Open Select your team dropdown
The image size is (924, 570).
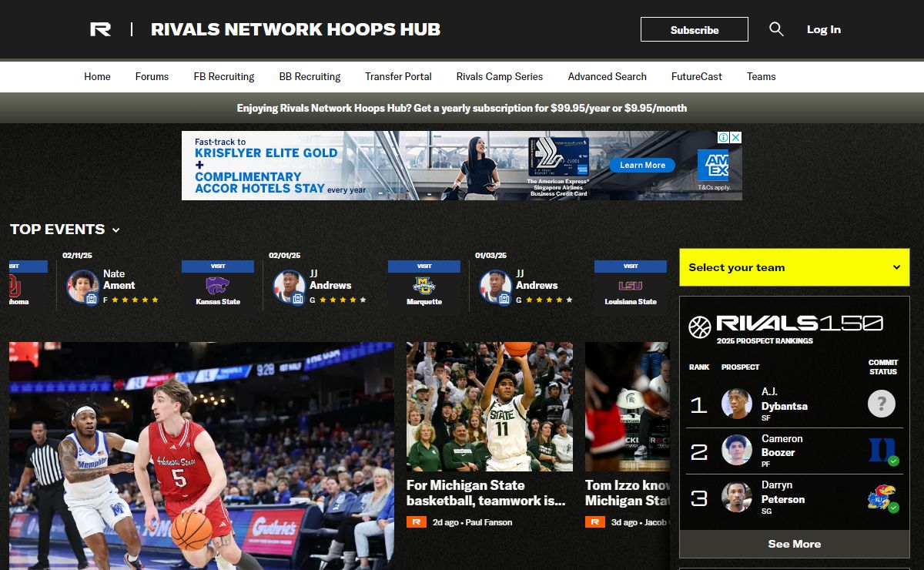795,267
